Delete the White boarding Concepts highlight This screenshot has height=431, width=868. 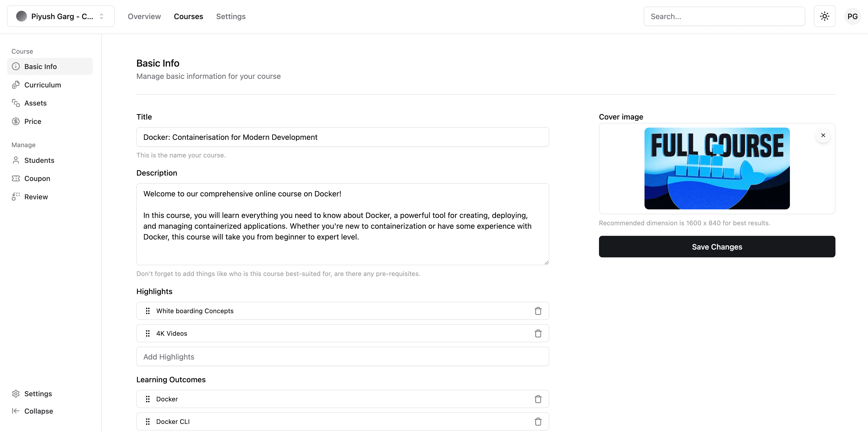(x=538, y=311)
